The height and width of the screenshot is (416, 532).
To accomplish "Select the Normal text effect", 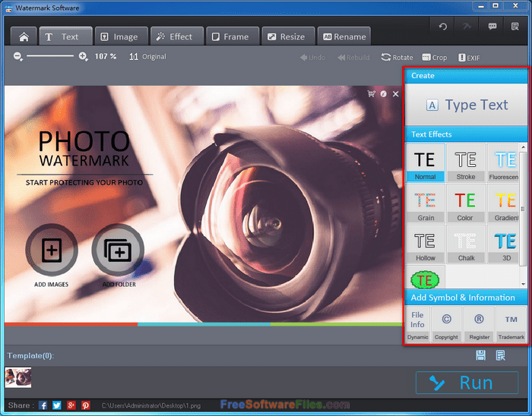I will click(x=425, y=163).
